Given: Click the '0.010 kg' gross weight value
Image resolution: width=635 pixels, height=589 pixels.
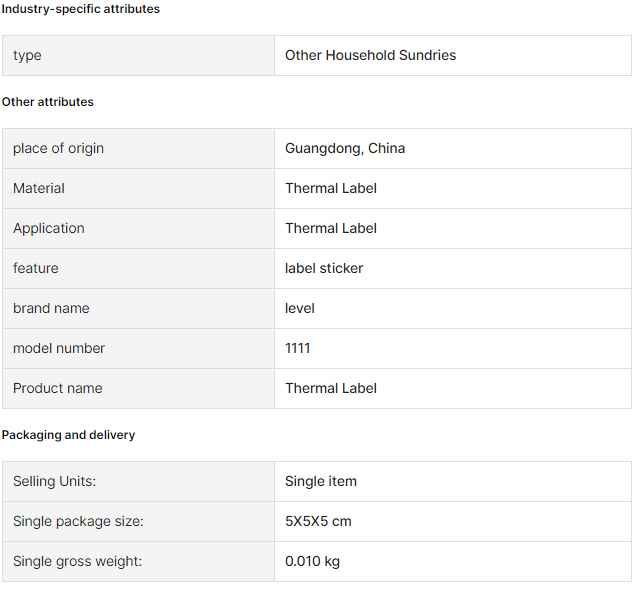Looking at the screenshot, I should tap(312, 561).
